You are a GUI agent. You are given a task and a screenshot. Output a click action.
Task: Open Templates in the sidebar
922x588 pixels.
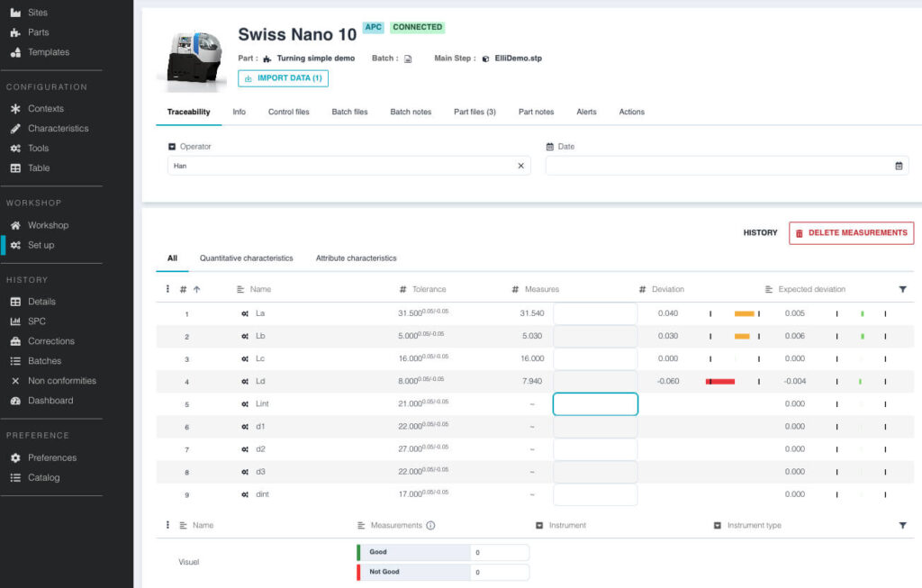point(49,52)
